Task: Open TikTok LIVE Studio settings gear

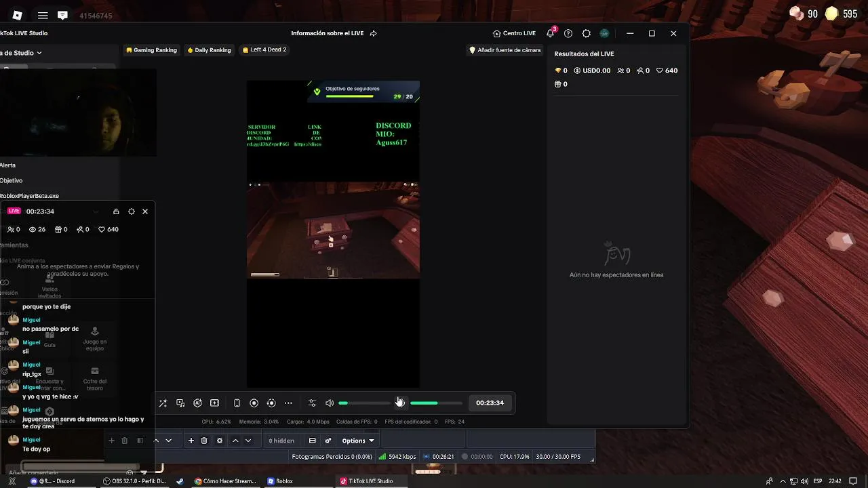Action: click(587, 33)
